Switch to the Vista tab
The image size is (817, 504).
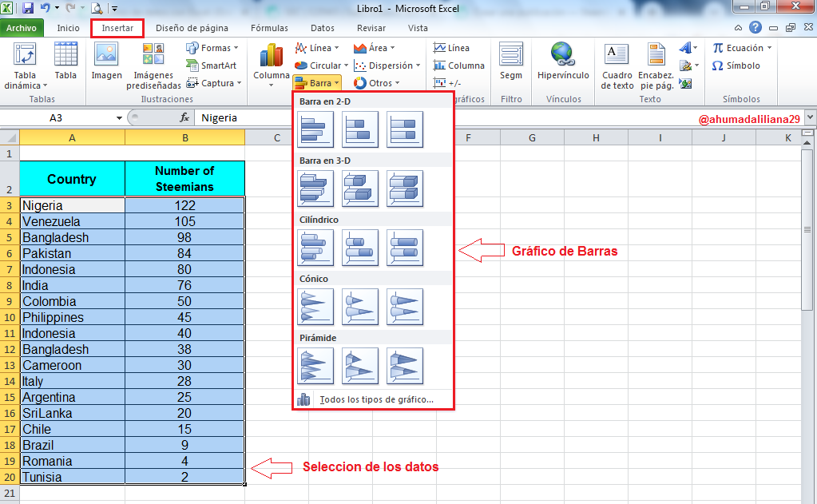point(418,28)
